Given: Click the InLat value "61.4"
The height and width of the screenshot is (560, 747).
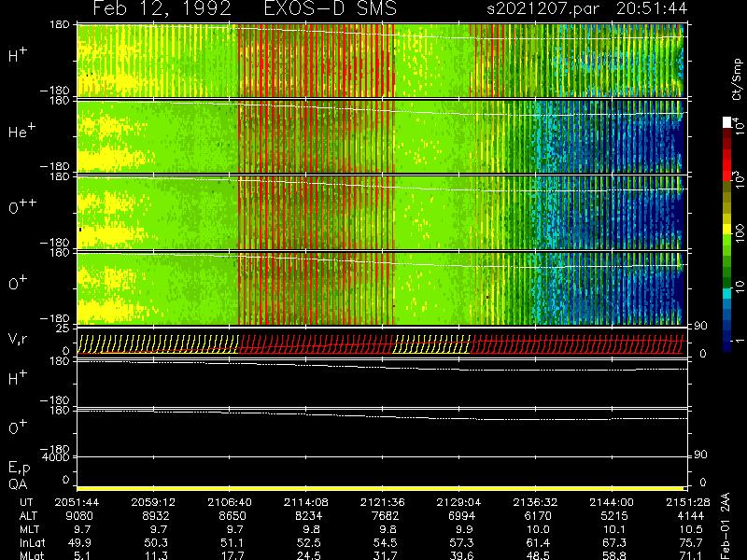Looking at the screenshot, I should [538, 543].
